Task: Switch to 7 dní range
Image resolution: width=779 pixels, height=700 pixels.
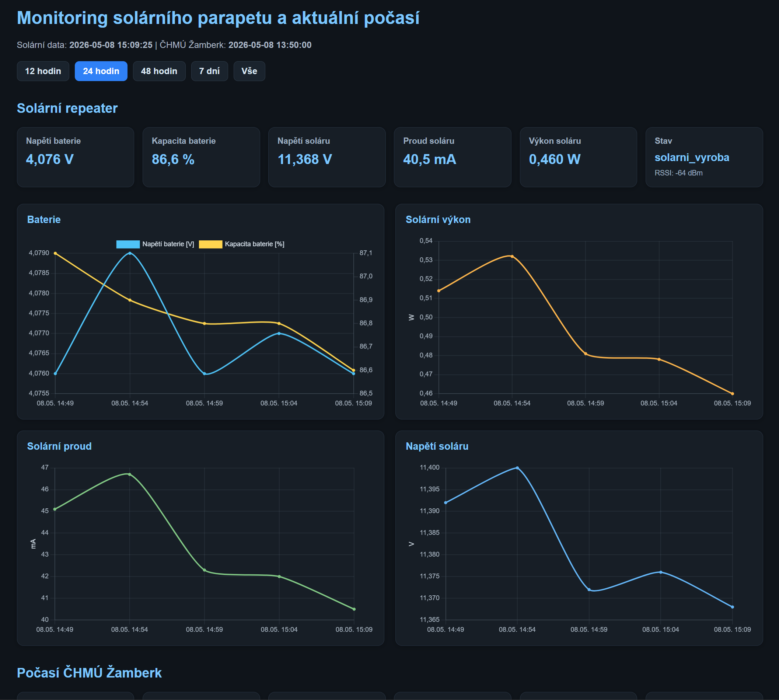Action: click(x=210, y=71)
